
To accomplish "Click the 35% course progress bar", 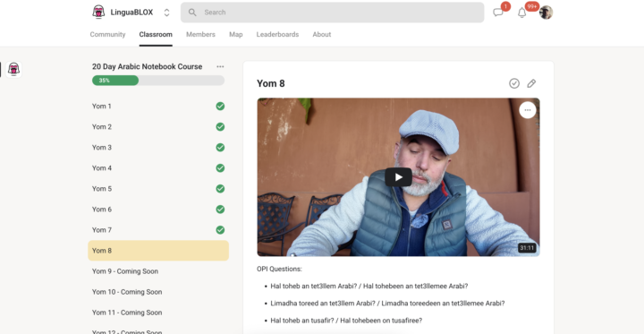I will (158, 81).
